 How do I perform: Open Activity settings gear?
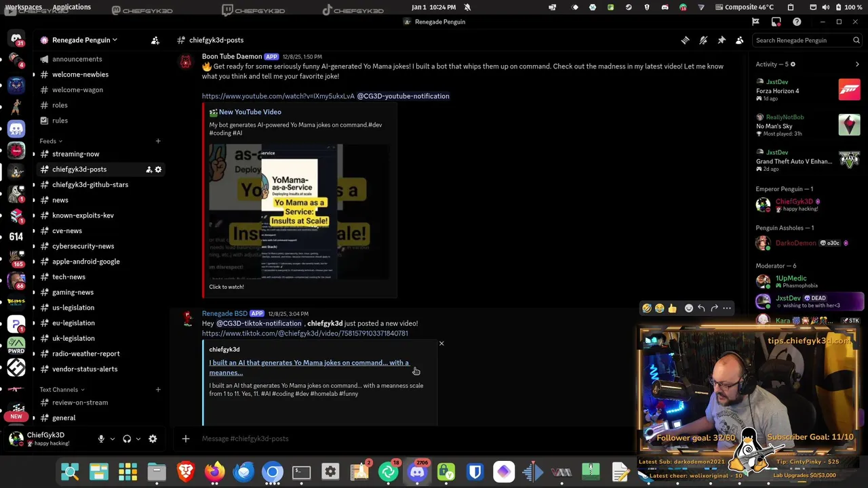(793, 64)
